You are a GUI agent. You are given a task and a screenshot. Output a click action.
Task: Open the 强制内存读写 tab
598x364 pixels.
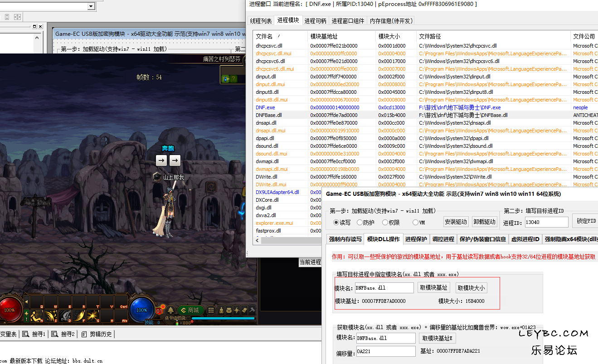coord(345,239)
